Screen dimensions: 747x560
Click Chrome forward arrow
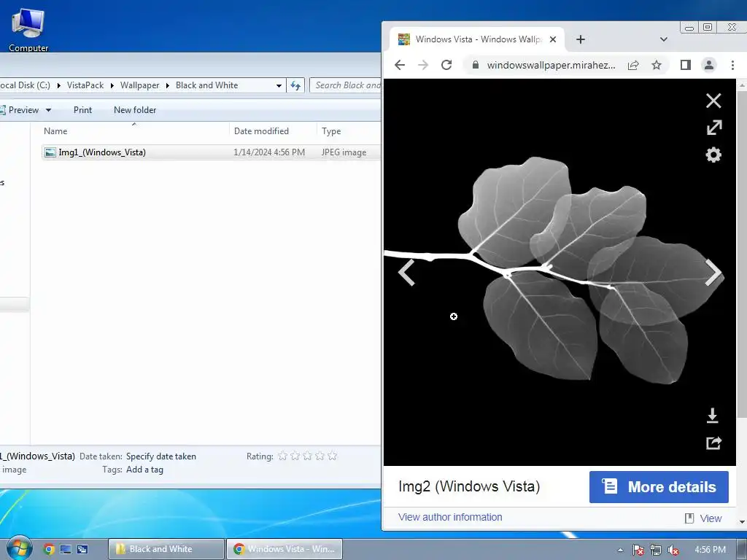pyautogui.click(x=422, y=65)
